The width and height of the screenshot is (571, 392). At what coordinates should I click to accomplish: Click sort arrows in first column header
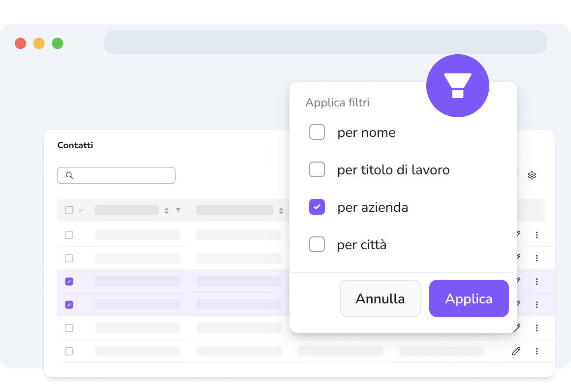tap(166, 211)
